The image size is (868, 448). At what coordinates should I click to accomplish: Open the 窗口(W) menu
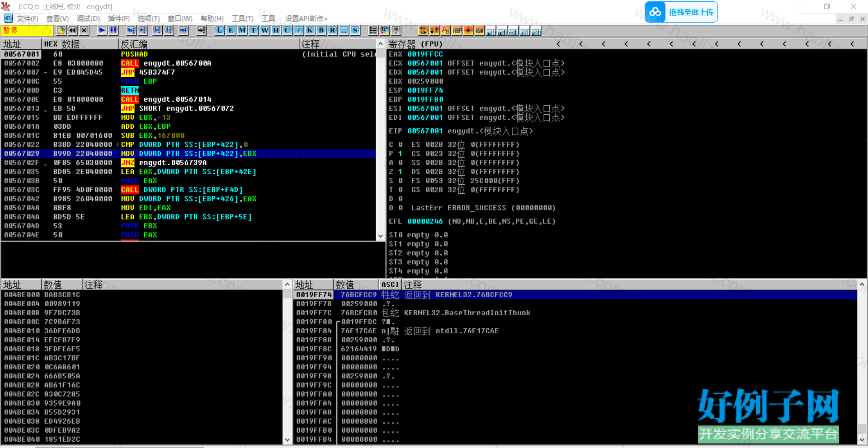pos(180,19)
